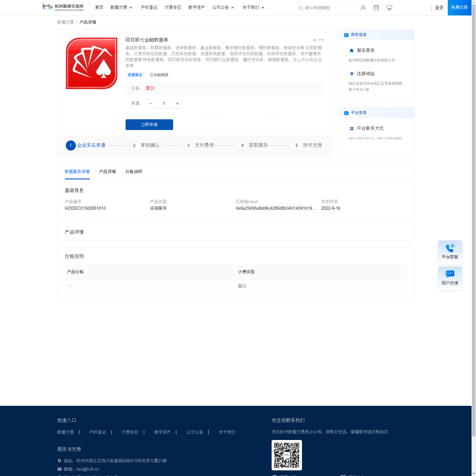Open the shop storefront icon in header
The height and width of the screenshot is (476, 476).
[x=376, y=8]
